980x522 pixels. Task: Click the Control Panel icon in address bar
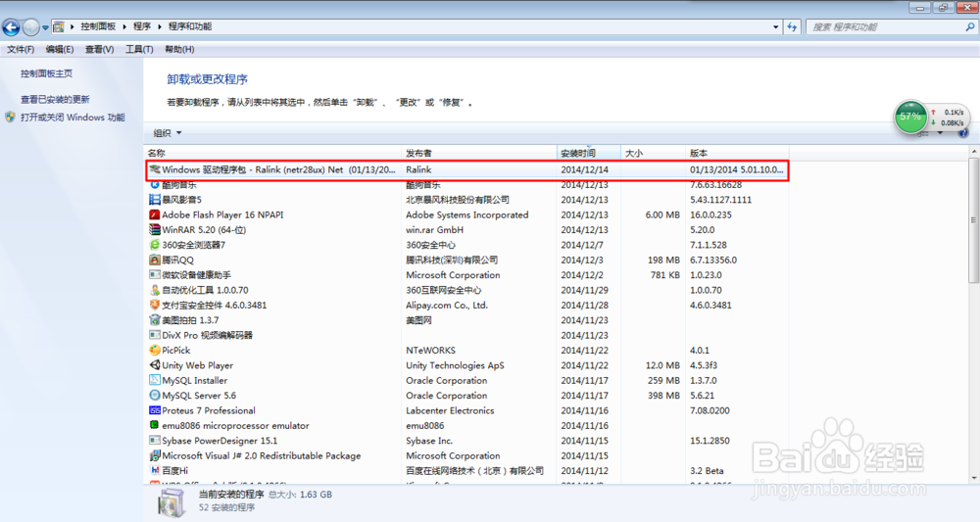click(x=59, y=26)
